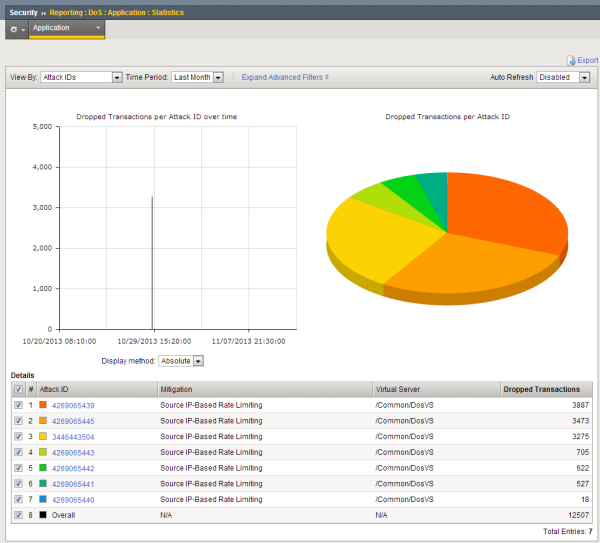
Task: Uncheck the Overall row checkbox
Action: coord(19,515)
